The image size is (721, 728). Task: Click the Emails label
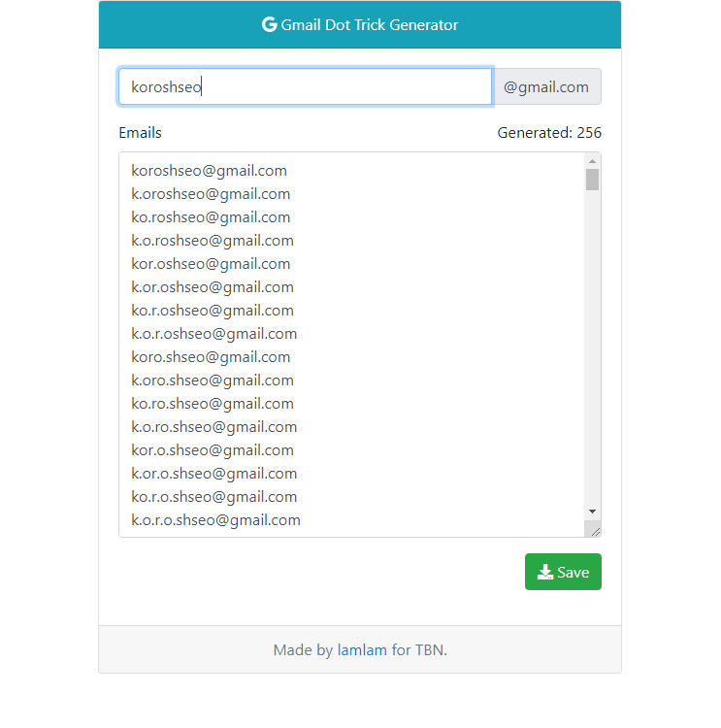click(x=140, y=133)
